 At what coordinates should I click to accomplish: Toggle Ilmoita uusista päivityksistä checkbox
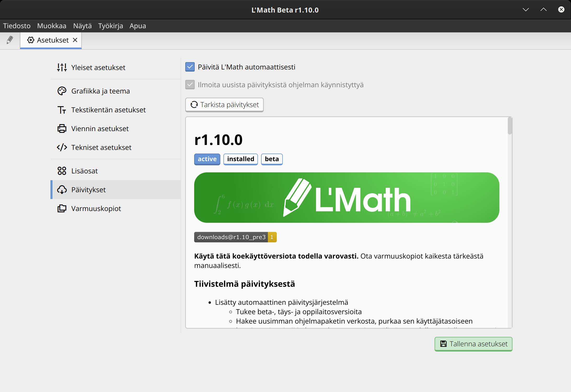pos(190,85)
